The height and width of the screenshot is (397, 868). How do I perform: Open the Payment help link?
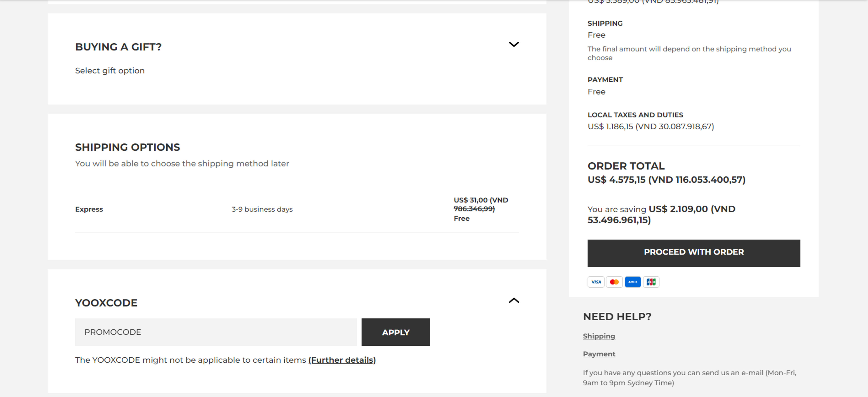[599, 354]
